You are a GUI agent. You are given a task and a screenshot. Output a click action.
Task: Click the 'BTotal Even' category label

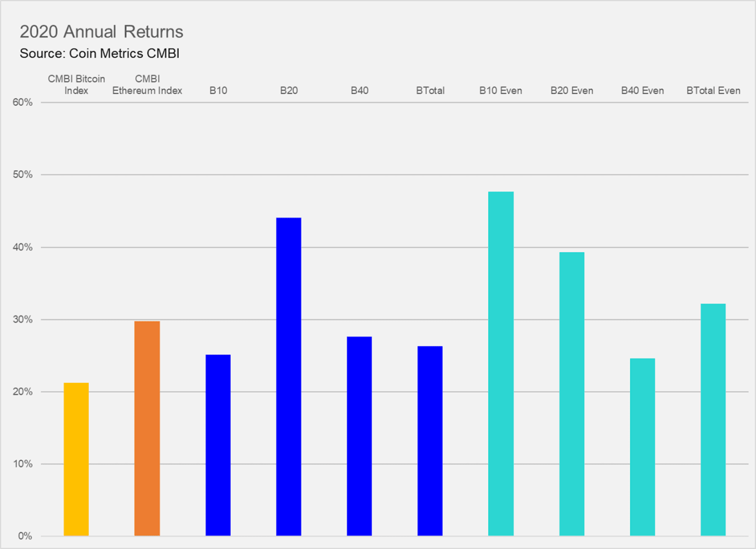coord(713,90)
